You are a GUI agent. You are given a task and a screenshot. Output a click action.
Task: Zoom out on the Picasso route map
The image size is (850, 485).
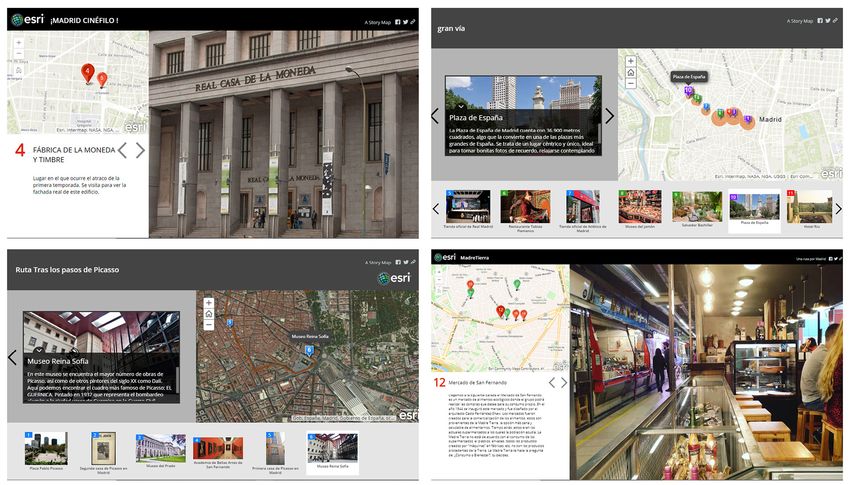coord(209,325)
